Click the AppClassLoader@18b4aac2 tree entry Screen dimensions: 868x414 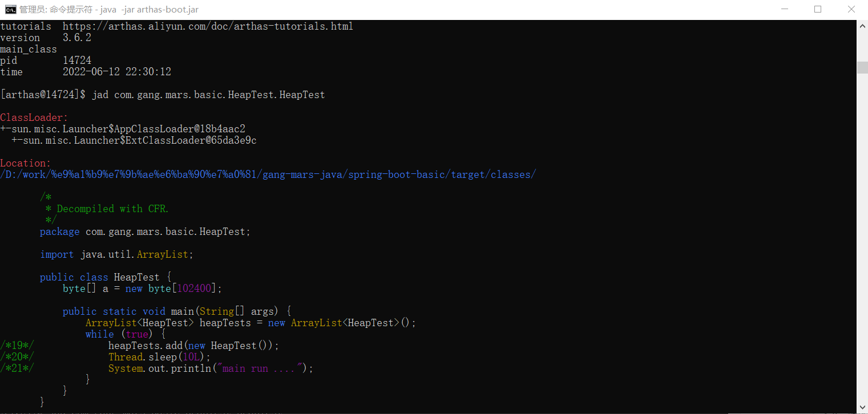(x=123, y=129)
